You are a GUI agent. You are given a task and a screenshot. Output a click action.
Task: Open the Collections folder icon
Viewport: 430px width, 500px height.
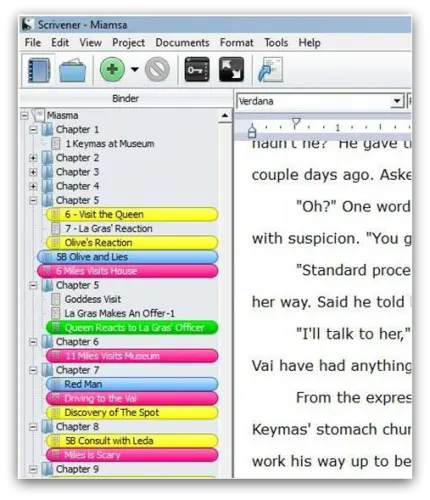pyautogui.click(x=72, y=70)
